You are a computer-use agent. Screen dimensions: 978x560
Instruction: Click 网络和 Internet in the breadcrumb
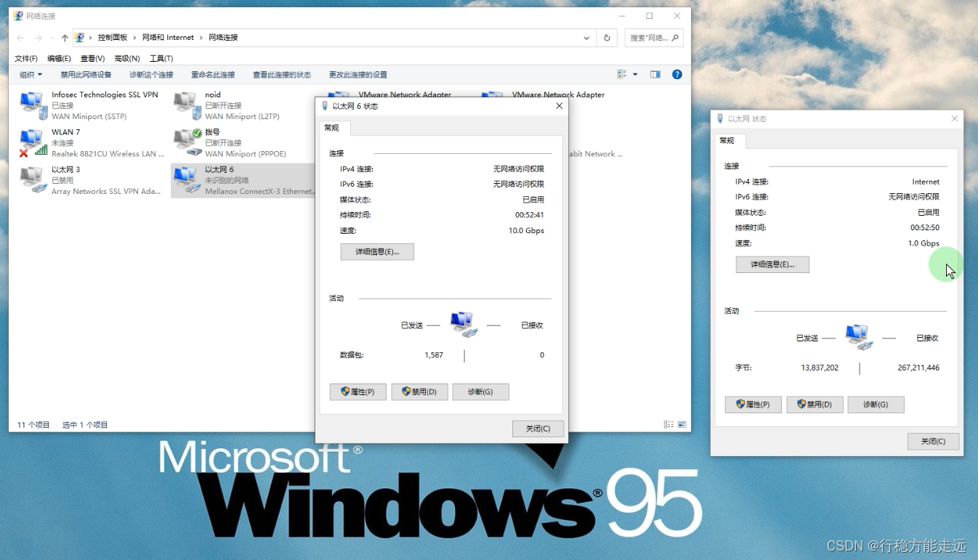pos(168,38)
